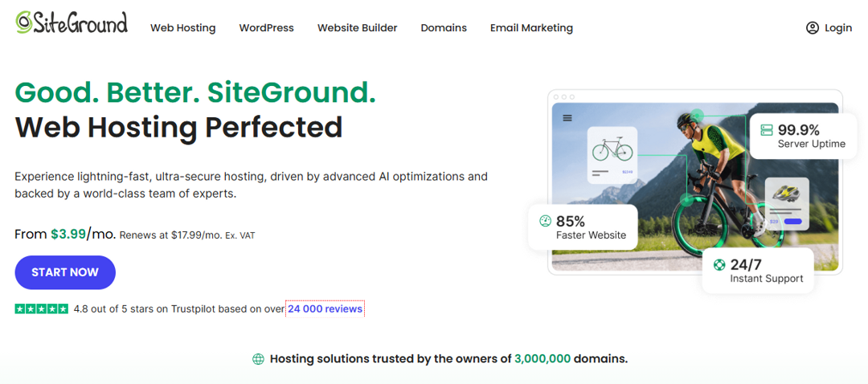Viewport: 868px width, 384px height.
Task: Click the bicycle product card thumbnail
Action: (612, 155)
